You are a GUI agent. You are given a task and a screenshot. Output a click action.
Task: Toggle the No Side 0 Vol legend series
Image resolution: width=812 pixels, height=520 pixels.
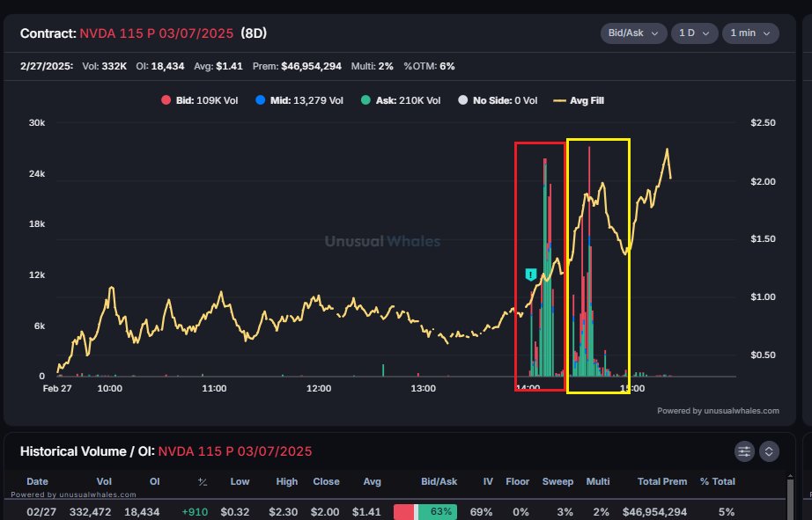coord(498,100)
